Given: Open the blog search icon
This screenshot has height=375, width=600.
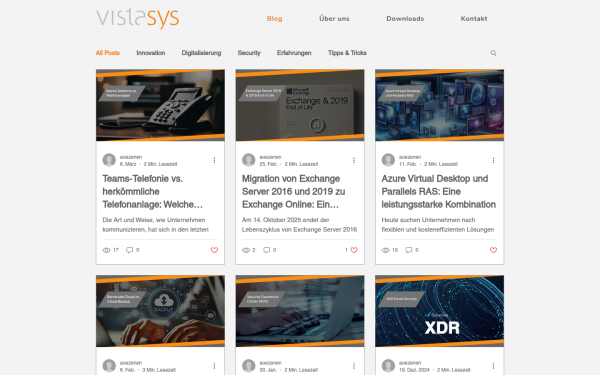Looking at the screenshot, I should pos(493,53).
